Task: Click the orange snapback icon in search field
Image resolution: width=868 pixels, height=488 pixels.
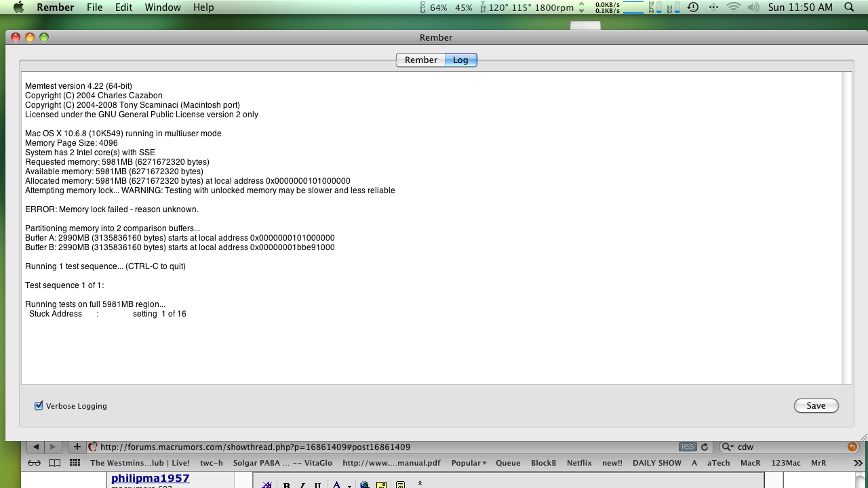Action: point(852,447)
